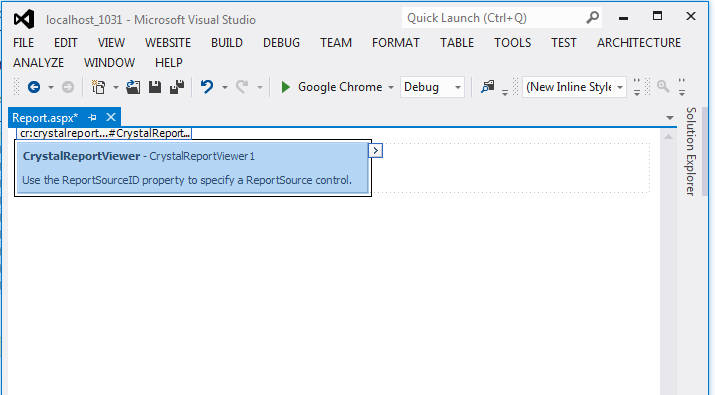The image size is (715, 395).
Task: Open the CrystalReportViewer smart tag arrow
Action: pos(375,151)
